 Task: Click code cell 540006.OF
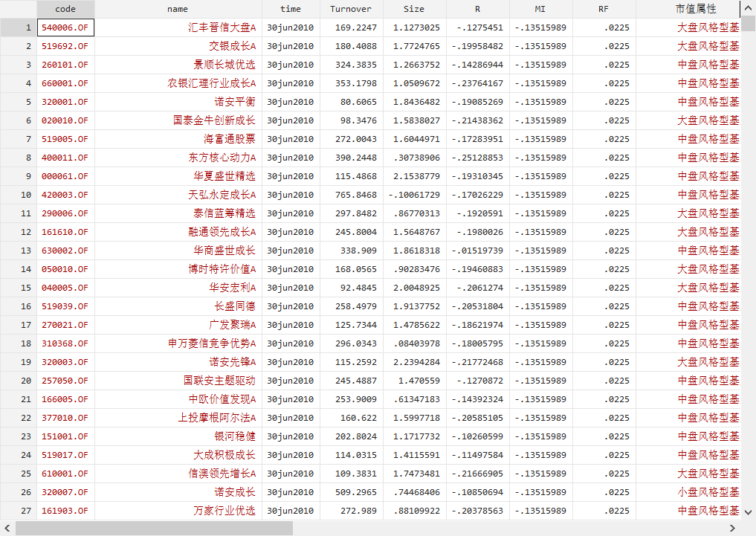pos(65,28)
